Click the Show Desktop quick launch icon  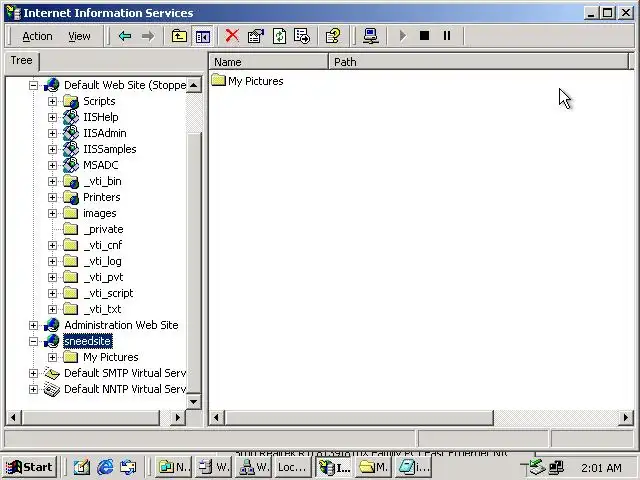pos(82,467)
